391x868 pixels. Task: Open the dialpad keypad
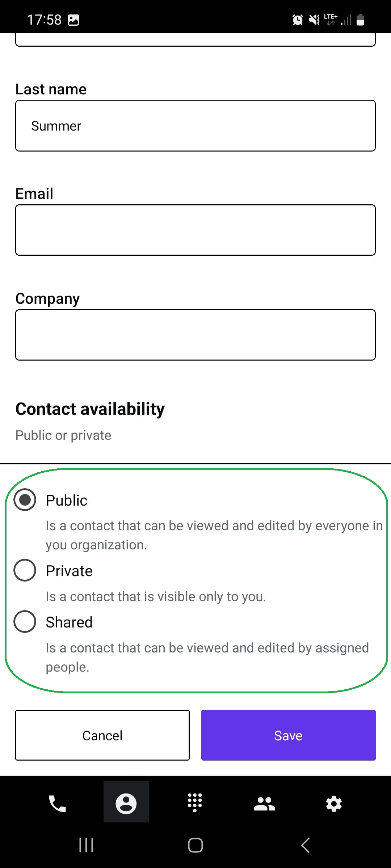tap(195, 803)
